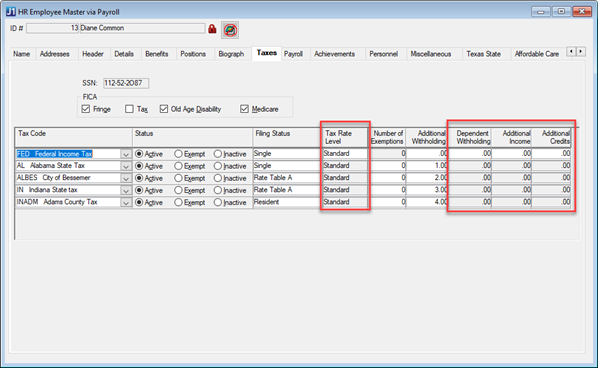Image resolution: width=598 pixels, height=368 pixels.
Task: Click the Tax Rate Level column header
Action: [x=345, y=137]
